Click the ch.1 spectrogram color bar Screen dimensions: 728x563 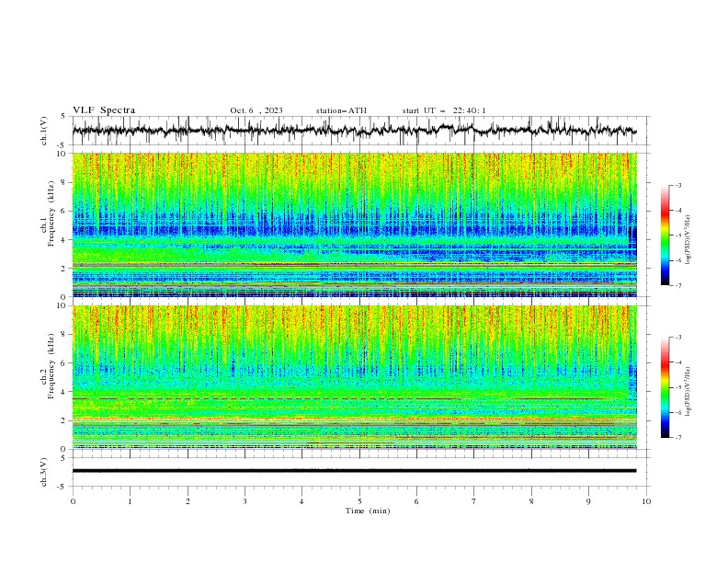pos(665,236)
